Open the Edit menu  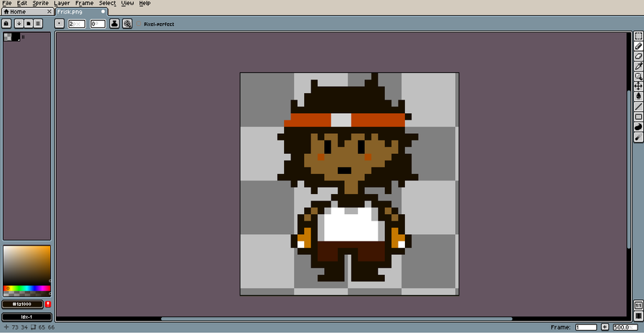pyautogui.click(x=21, y=3)
